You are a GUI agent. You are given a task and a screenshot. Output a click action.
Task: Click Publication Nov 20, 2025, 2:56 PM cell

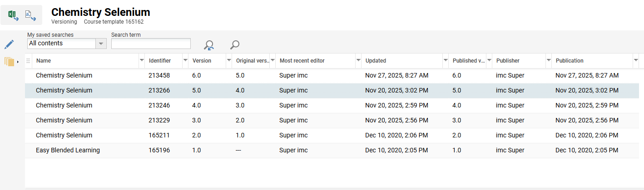(587, 120)
